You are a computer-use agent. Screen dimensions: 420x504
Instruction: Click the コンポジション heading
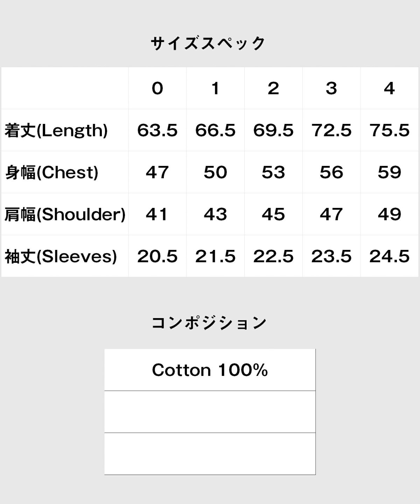209,323
